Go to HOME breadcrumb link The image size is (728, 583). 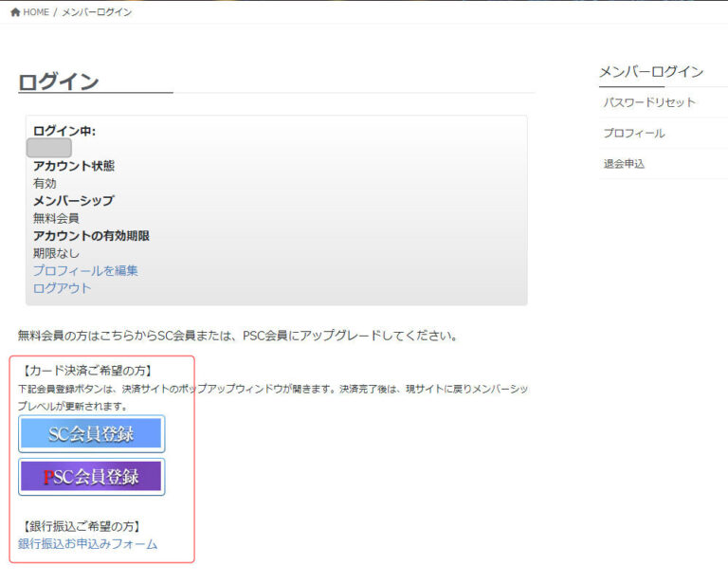click(36, 12)
